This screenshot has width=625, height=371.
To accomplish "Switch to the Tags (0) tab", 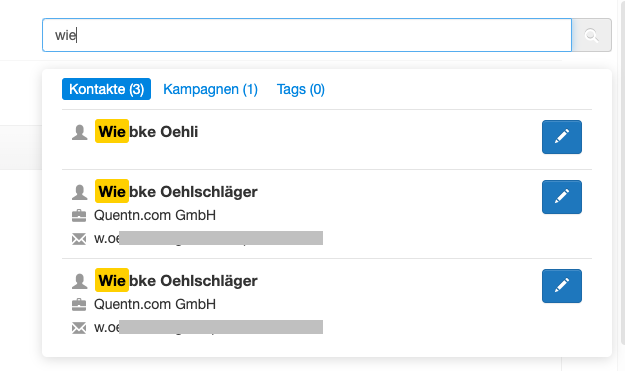I will [x=301, y=89].
